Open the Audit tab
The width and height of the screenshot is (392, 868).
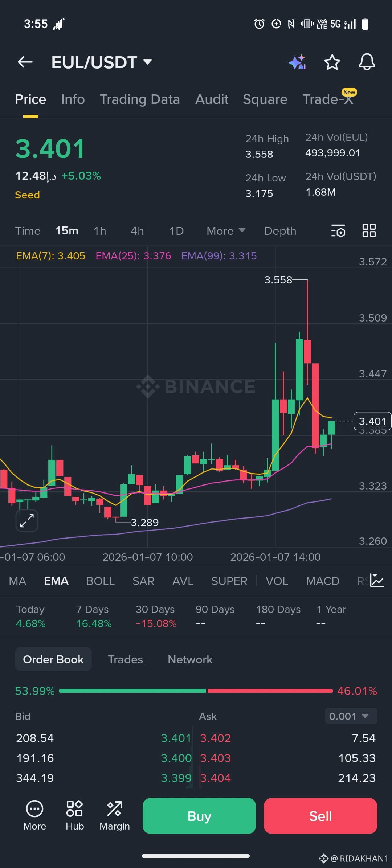(212, 99)
